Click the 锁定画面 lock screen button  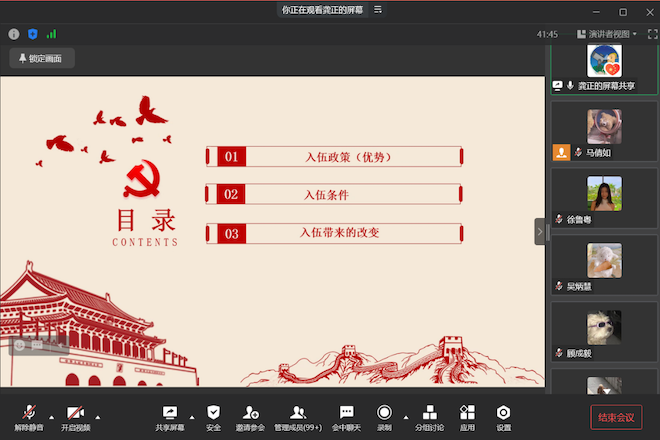[x=41, y=58]
